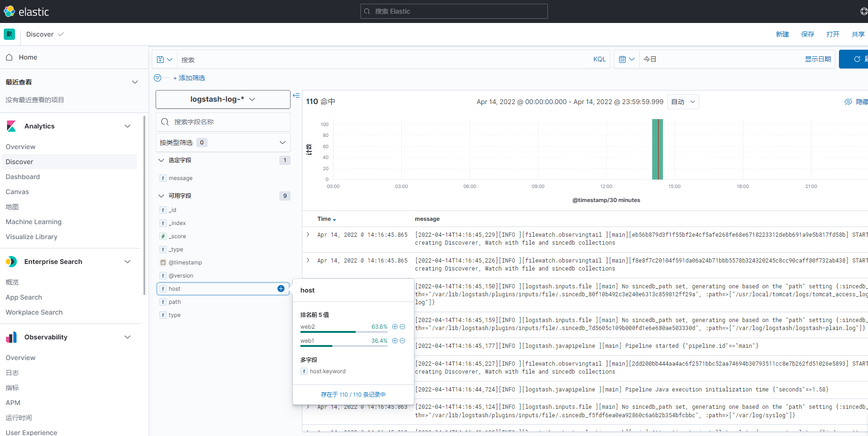The image size is (868, 436).
Task: Click web2 63.6% progress bar
Action: click(344, 332)
